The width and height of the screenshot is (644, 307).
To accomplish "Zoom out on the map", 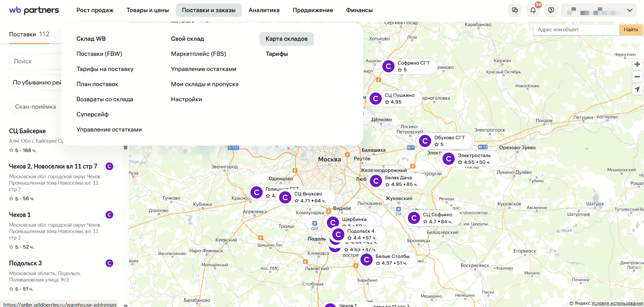I will click(637, 77).
